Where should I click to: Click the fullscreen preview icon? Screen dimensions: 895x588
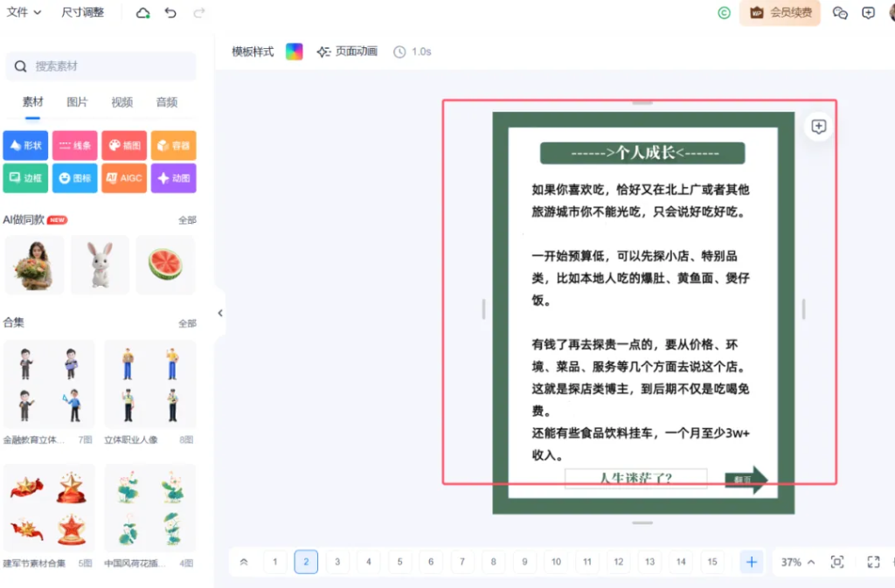[873, 562]
